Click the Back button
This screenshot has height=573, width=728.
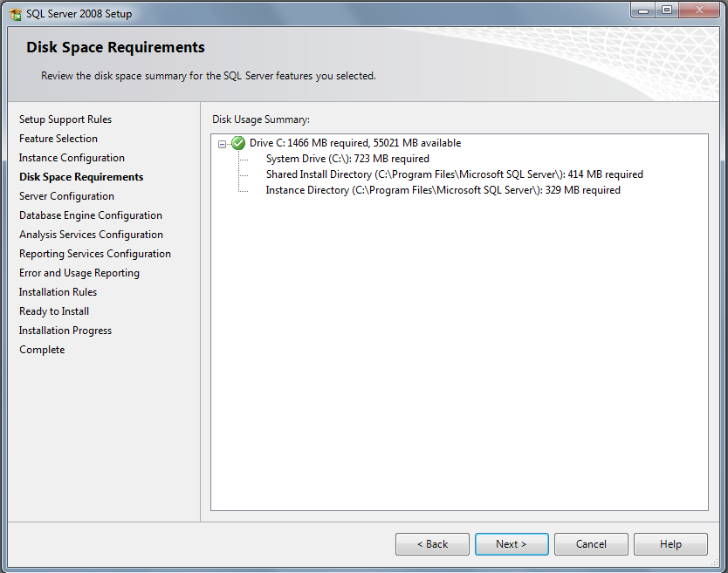coord(432,543)
